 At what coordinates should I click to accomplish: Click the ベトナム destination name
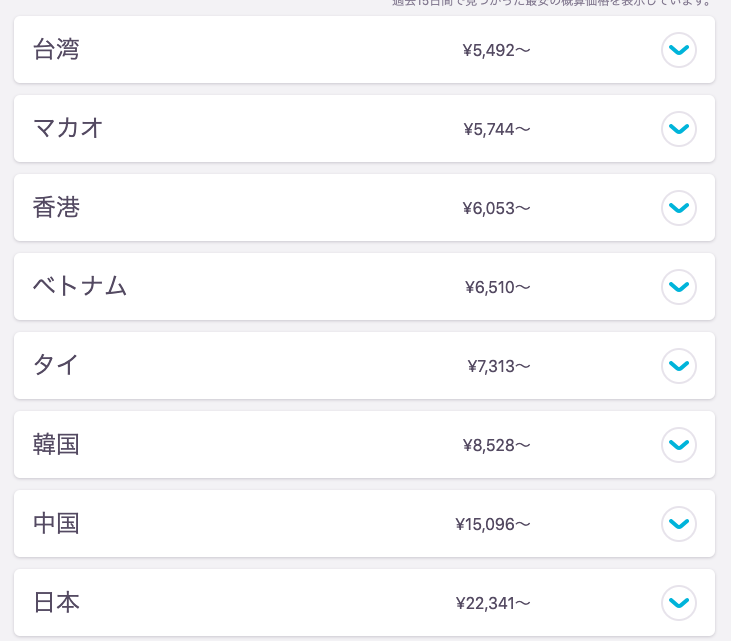pos(80,286)
